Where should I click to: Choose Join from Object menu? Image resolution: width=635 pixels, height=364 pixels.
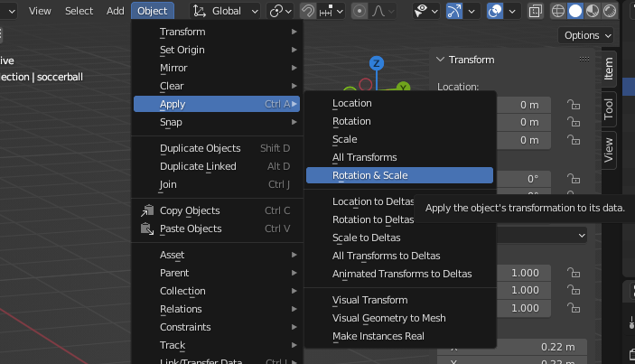217,184
